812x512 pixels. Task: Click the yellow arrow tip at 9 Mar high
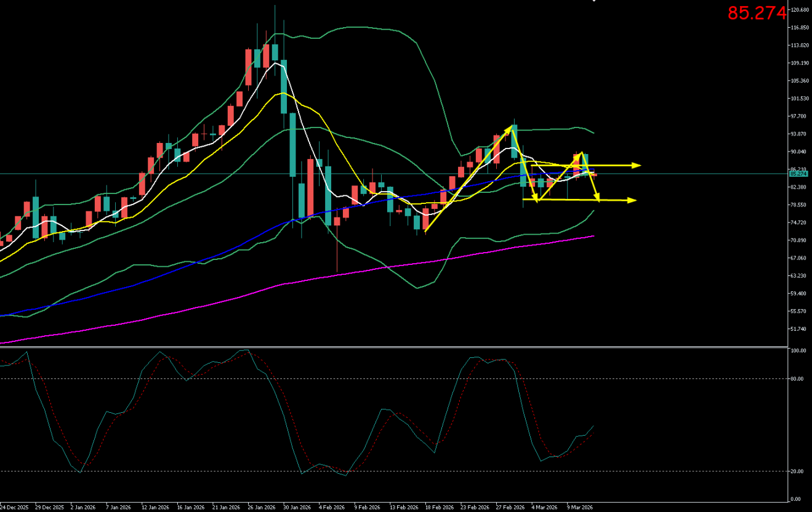pos(580,154)
